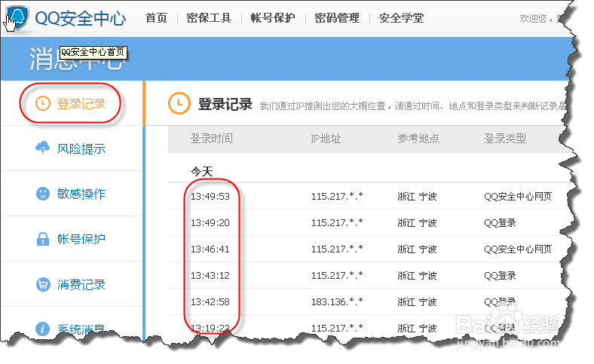Click the IP 183.136.*.* cell
The height and width of the screenshot is (364, 594).
[337, 302]
